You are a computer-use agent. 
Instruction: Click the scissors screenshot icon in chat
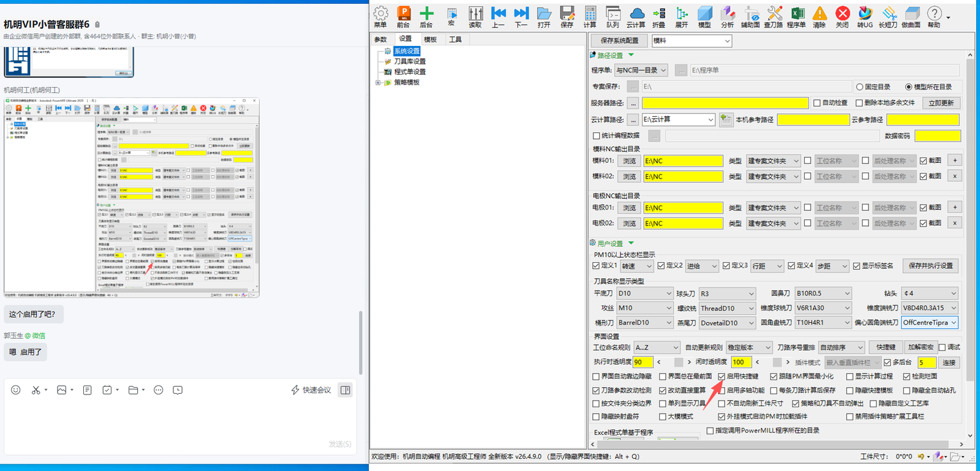(36, 390)
